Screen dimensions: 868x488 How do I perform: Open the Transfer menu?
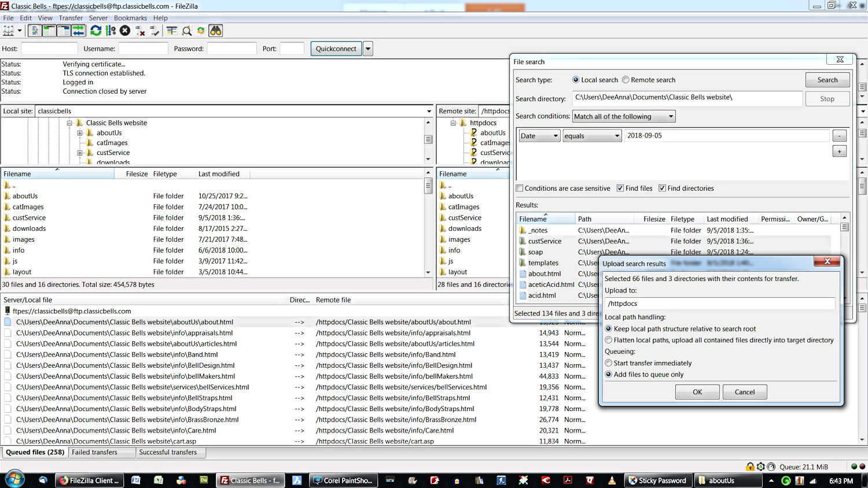pos(71,18)
